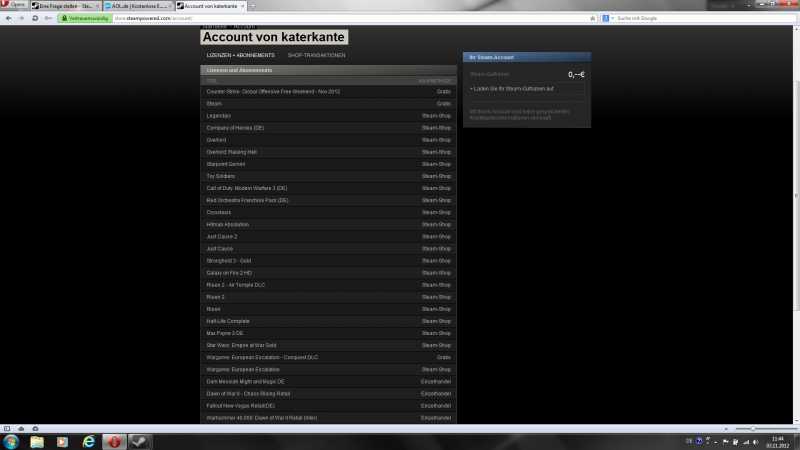Viewport: 800px width, 450px height.
Task: Click the 'Just Cause 2' license entry
Action: click(329, 237)
